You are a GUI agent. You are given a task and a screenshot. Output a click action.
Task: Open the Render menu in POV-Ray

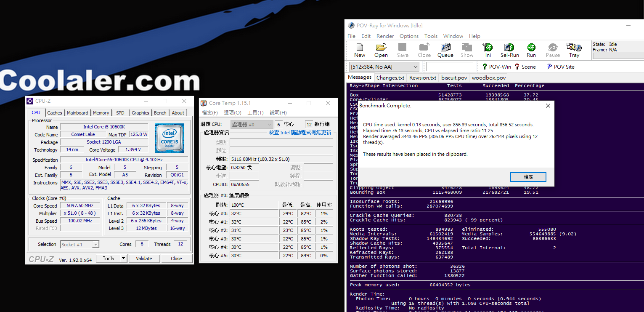click(x=385, y=36)
